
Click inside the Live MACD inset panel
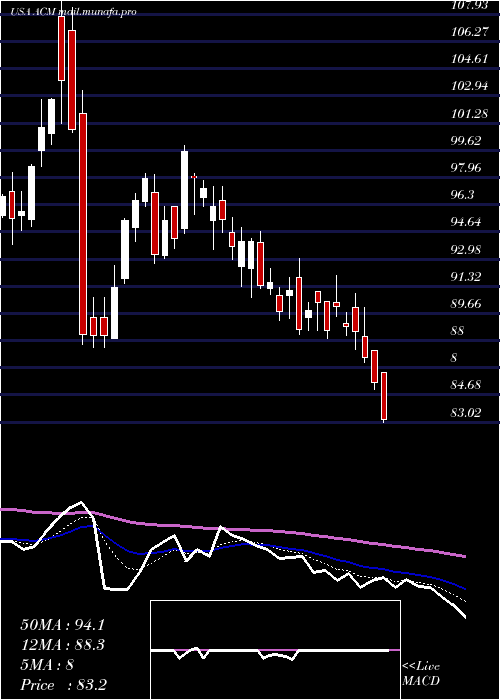(x=275, y=650)
